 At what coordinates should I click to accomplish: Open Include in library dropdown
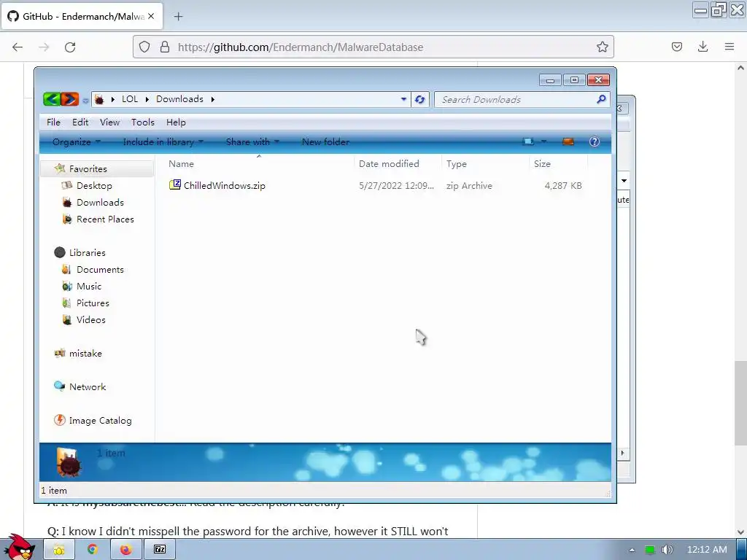coord(163,142)
